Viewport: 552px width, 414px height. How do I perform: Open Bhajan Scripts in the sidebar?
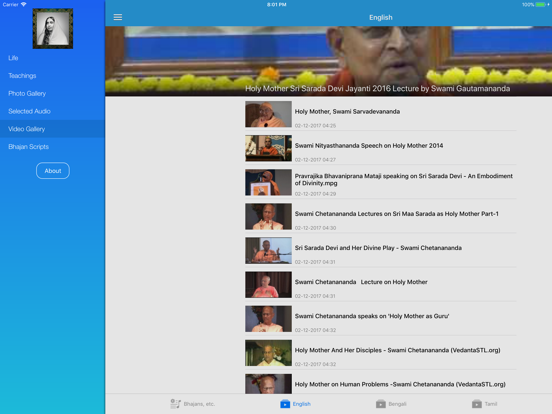52,147
